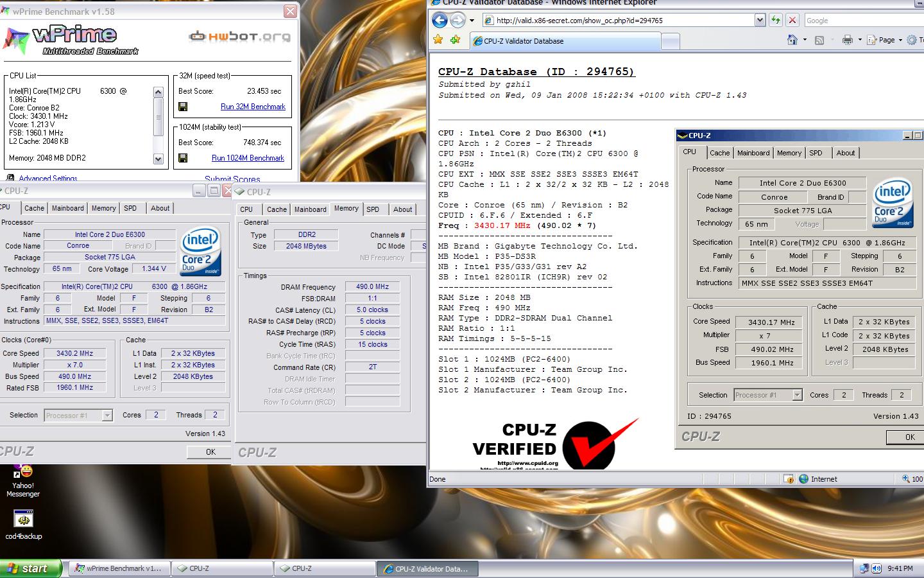The height and width of the screenshot is (578, 924).
Task: Select the CPU-Z Validator Database browser tab
Action: click(x=565, y=40)
